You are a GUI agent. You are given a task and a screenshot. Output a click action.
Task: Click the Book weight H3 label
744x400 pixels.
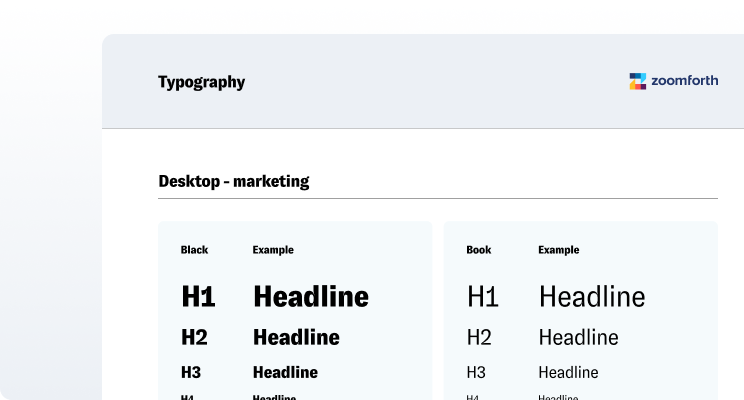[476, 372]
